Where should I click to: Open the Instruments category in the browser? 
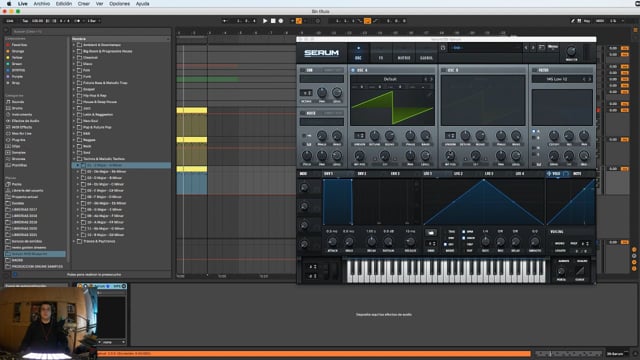tap(22, 115)
